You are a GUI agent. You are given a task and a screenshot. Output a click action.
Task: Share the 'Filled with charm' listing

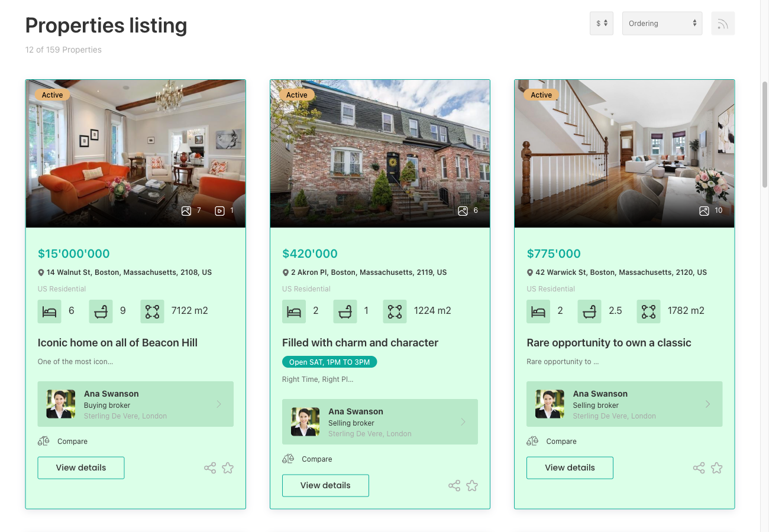pos(454,485)
